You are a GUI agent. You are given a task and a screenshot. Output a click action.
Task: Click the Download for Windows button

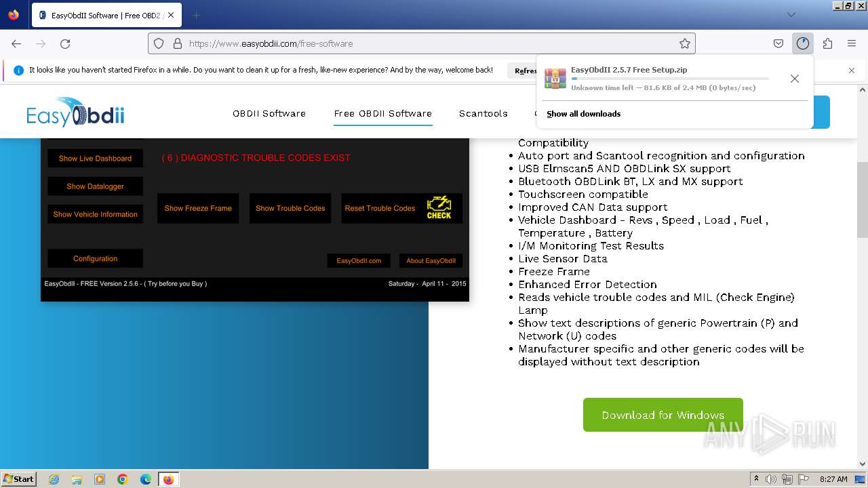[x=663, y=415]
